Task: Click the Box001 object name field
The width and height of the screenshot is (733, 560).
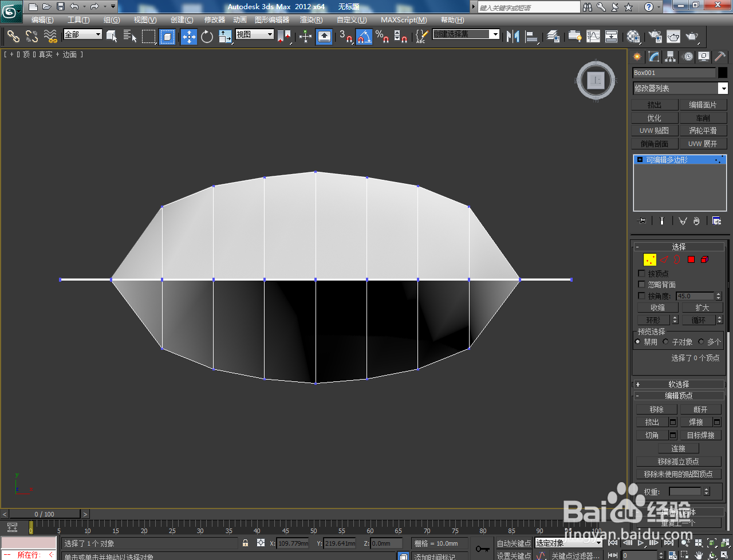Action: click(674, 73)
